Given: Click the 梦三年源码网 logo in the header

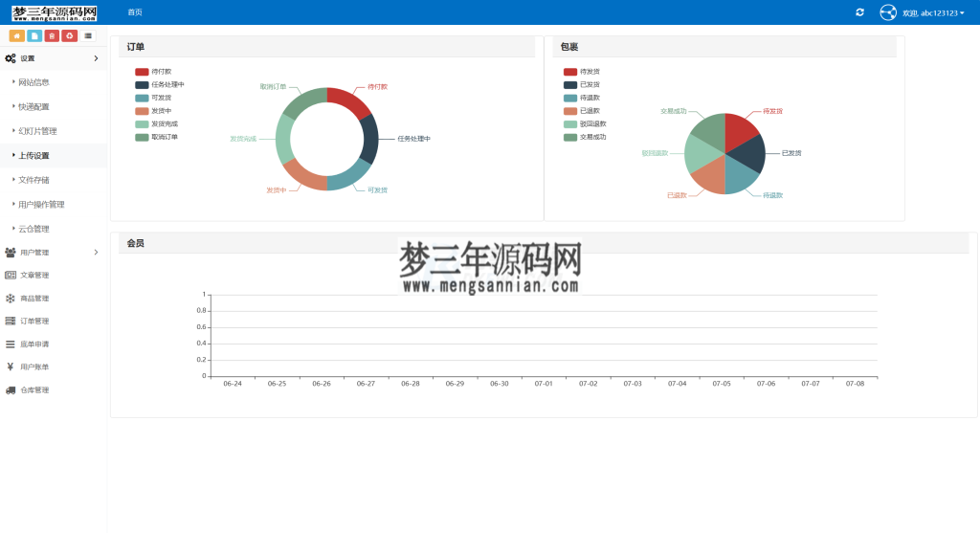Looking at the screenshot, I should [x=55, y=13].
